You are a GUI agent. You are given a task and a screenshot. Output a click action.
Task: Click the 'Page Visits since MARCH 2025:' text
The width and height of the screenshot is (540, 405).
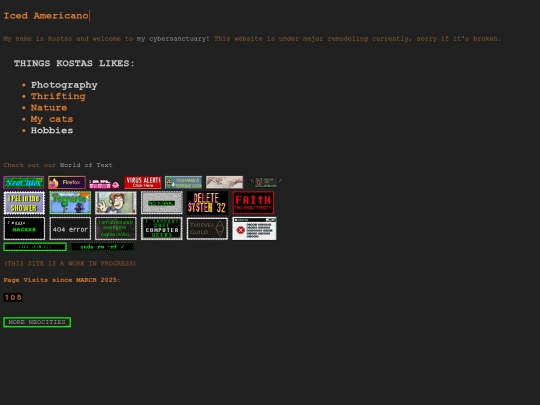pyautogui.click(x=62, y=280)
